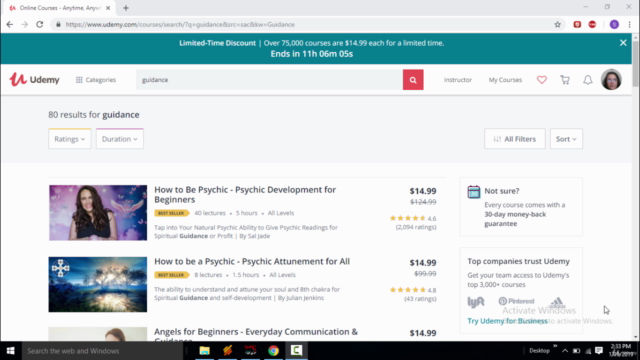Click the first red browser extension icon
The width and height of the screenshot is (640, 360).
point(577,24)
